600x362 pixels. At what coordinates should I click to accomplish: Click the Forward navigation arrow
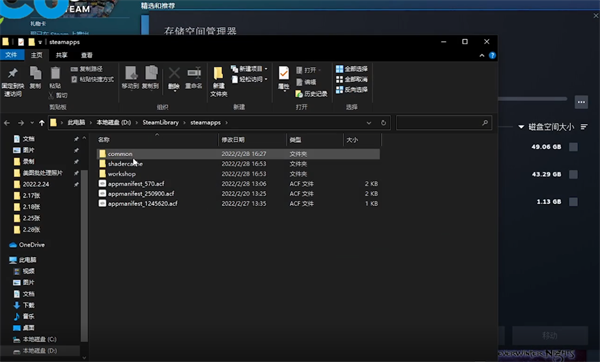coord(21,123)
